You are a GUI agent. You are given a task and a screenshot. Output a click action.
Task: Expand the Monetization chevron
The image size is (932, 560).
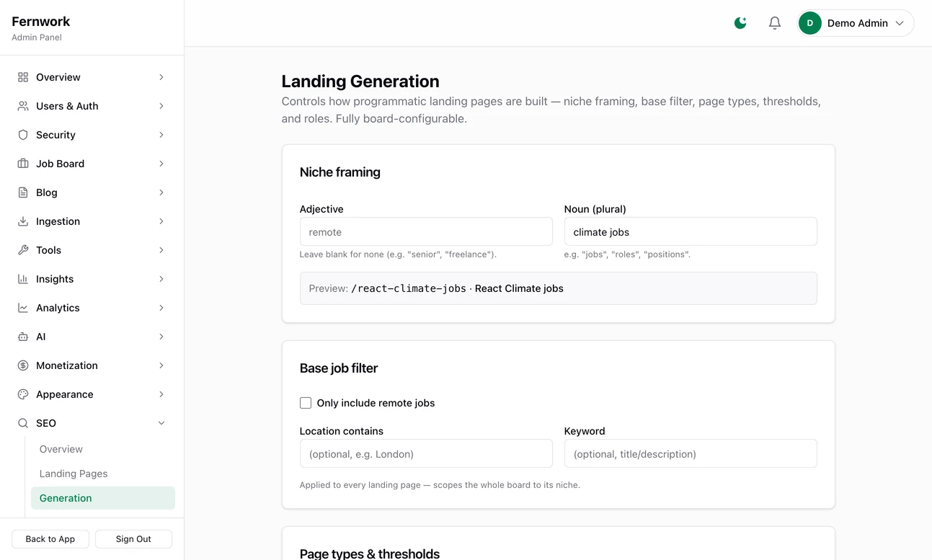(161, 365)
